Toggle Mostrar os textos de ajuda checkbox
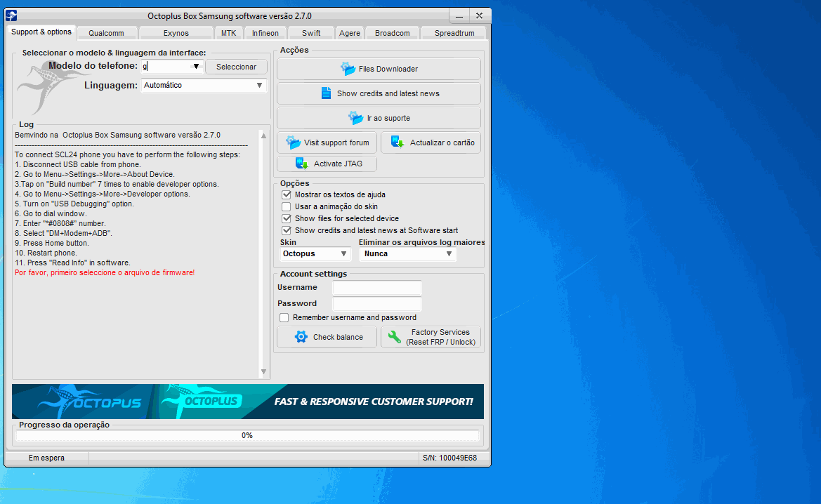 [287, 194]
